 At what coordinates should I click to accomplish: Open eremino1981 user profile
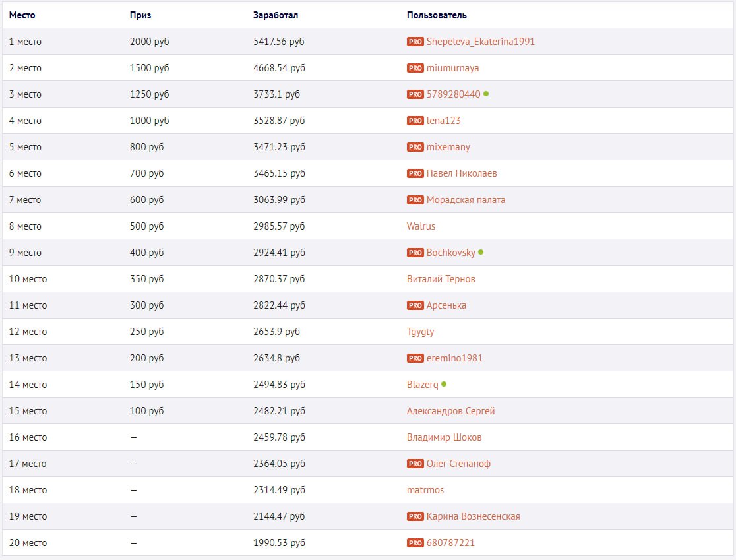(454, 358)
